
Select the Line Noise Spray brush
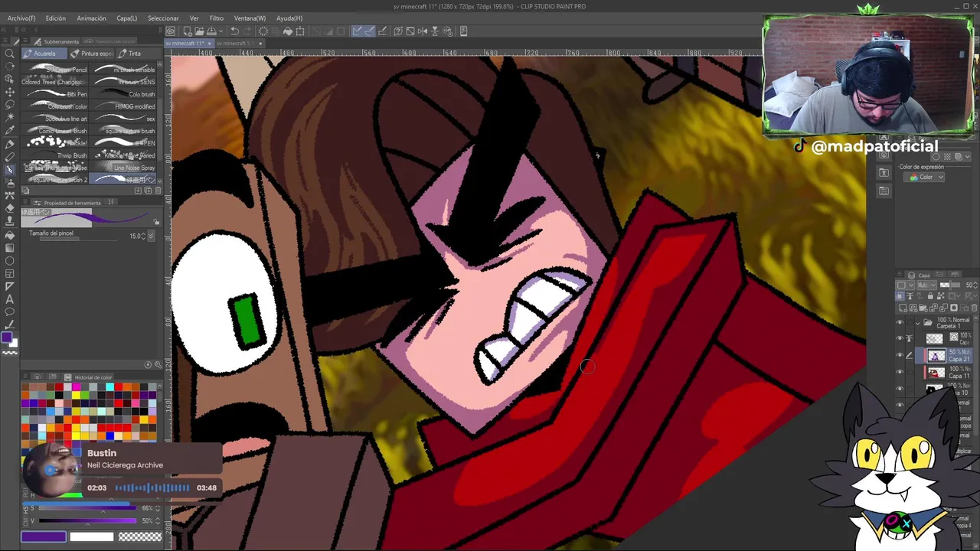click(122, 168)
